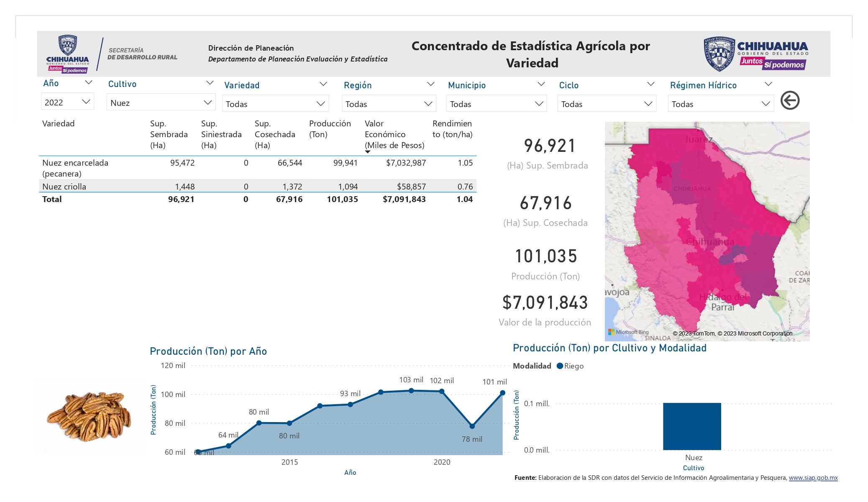
Task: Click the chevron beside the Variedad slicer title
Action: (323, 84)
